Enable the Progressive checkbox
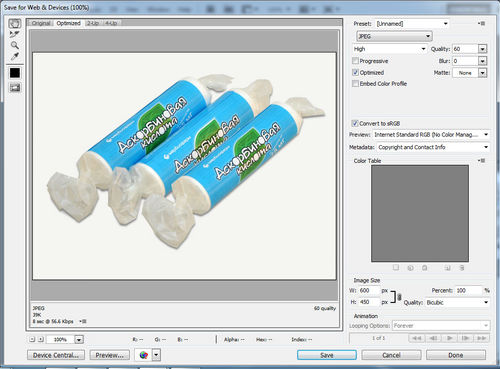Screen dimensions: 500x369 355,61
